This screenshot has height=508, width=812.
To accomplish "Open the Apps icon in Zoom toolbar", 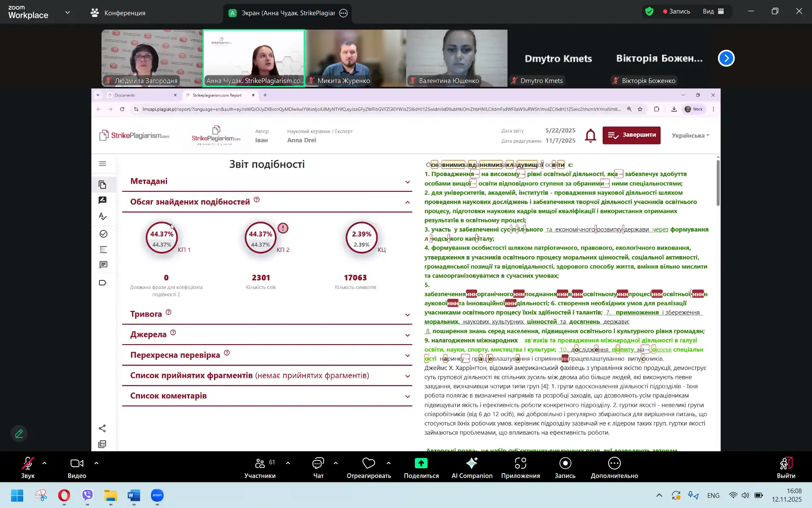I will (520, 464).
